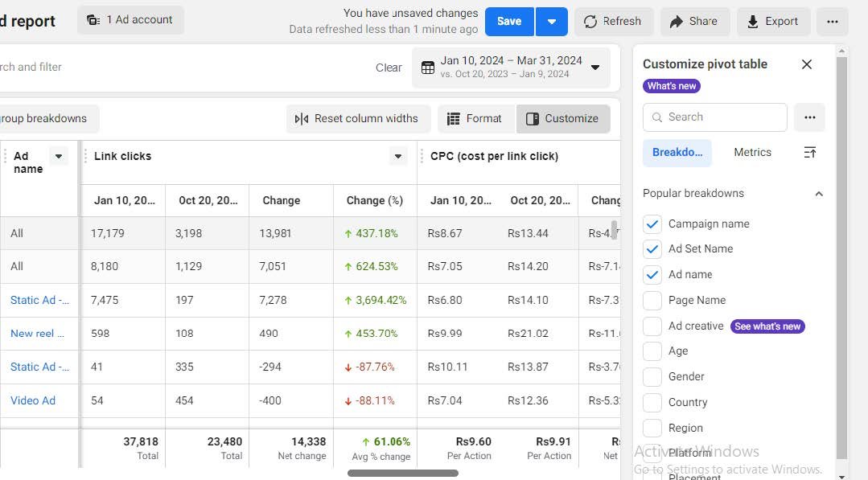Click Reset column widths button
This screenshot has height=480, width=868.
click(x=357, y=119)
